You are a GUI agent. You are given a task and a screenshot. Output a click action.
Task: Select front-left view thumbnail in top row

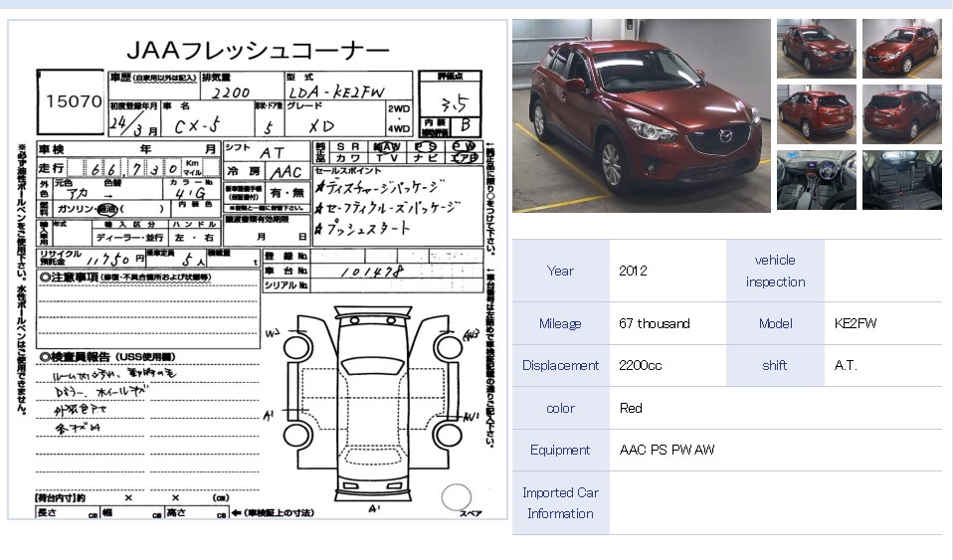[817, 49]
